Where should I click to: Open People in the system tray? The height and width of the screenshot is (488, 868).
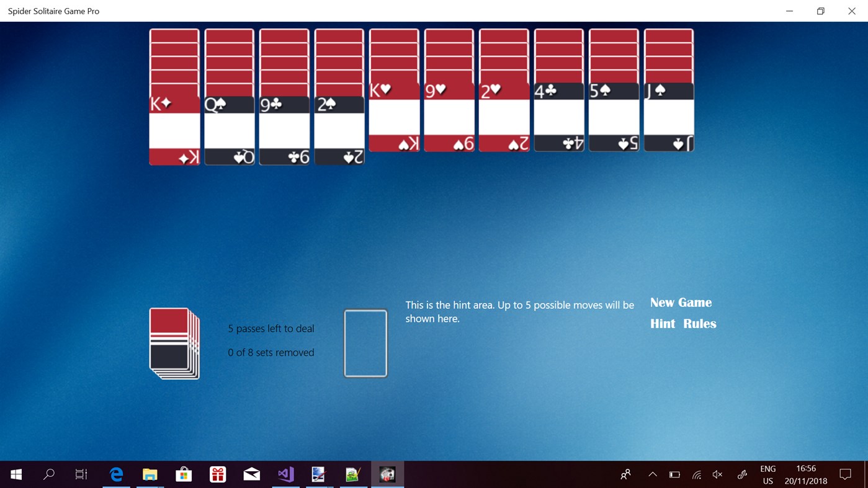(x=625, y=474)
